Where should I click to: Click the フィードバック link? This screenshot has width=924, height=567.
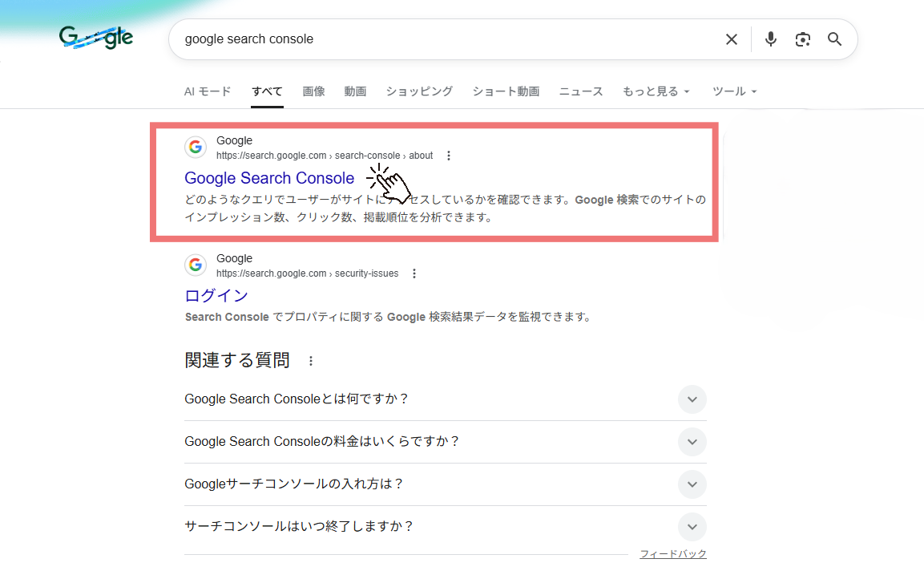(x=673, y=553)
